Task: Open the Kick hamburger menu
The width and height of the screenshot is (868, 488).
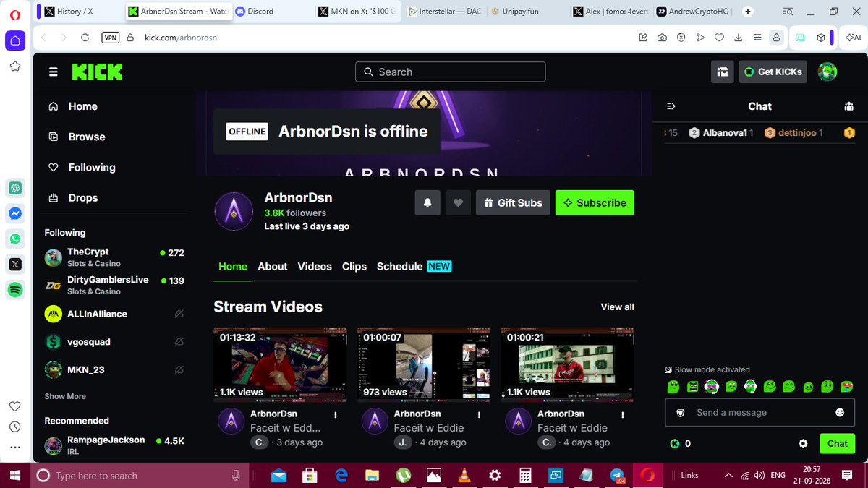Action: pos(53,72)
